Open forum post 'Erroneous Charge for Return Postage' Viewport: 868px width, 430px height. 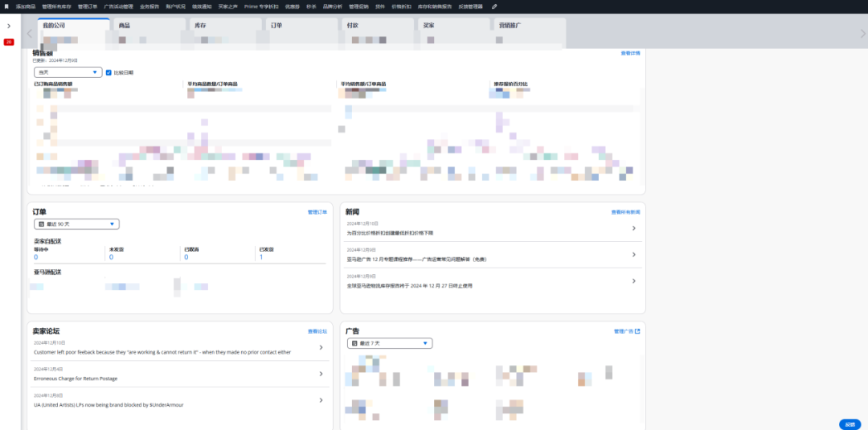coord(76,379)
